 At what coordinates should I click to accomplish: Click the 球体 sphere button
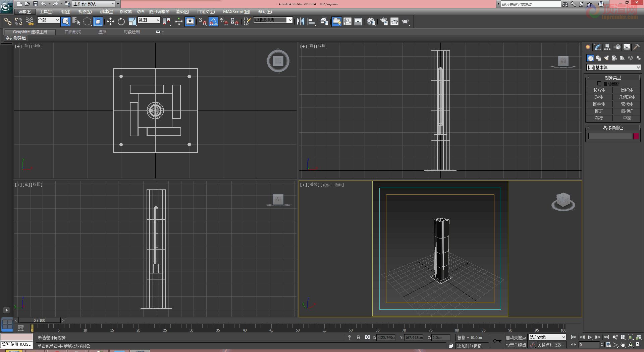pyautogui.click(x=599, y=97)
